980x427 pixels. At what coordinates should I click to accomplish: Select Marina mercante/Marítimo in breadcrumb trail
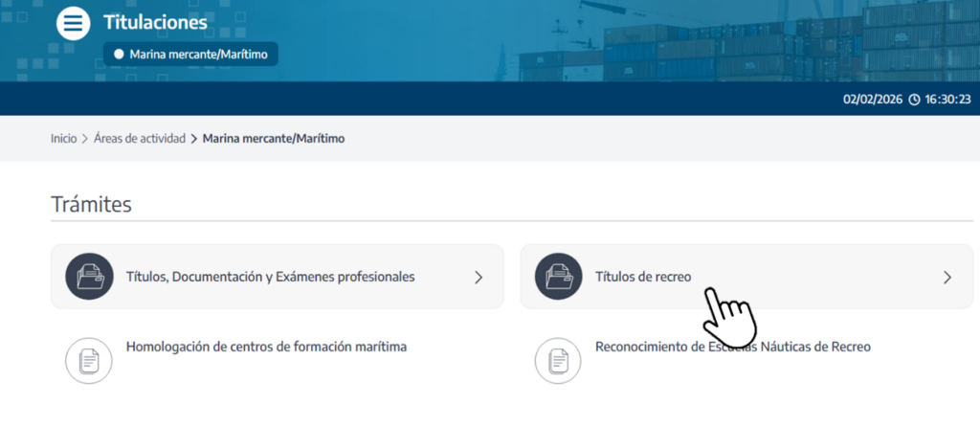(274, 139)
